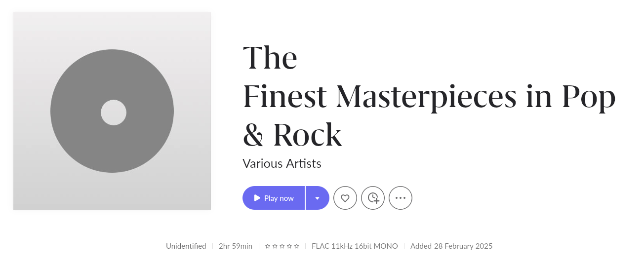
Task: Open the Various Artists link
Action: (x=282, y=163)
